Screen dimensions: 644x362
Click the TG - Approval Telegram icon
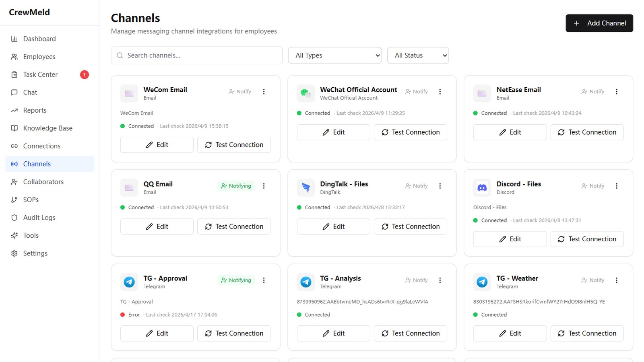coord(129,282)
